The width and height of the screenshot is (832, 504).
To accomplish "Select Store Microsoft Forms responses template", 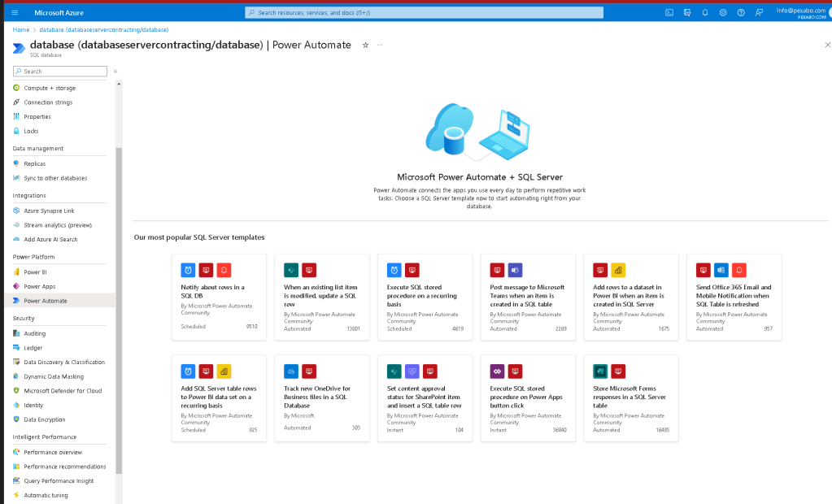I will click(631, 398).
